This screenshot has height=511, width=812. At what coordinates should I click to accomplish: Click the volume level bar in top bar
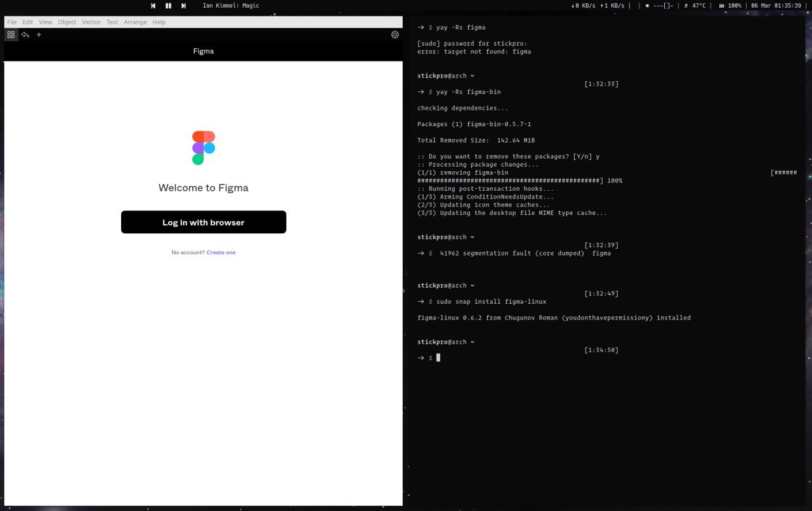pos(664,6)
